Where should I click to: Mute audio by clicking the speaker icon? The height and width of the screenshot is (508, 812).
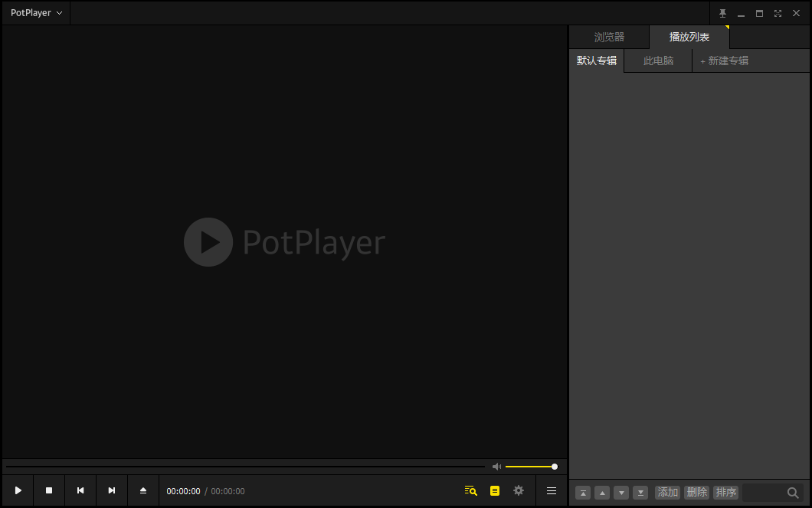(x=496, y=466)
